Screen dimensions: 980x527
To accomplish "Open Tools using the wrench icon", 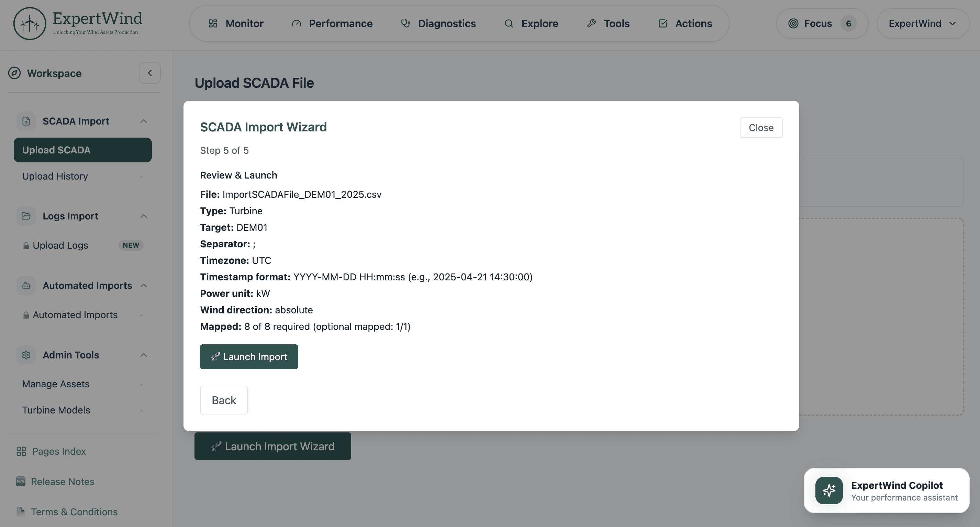I will click(x=592, y=23).
